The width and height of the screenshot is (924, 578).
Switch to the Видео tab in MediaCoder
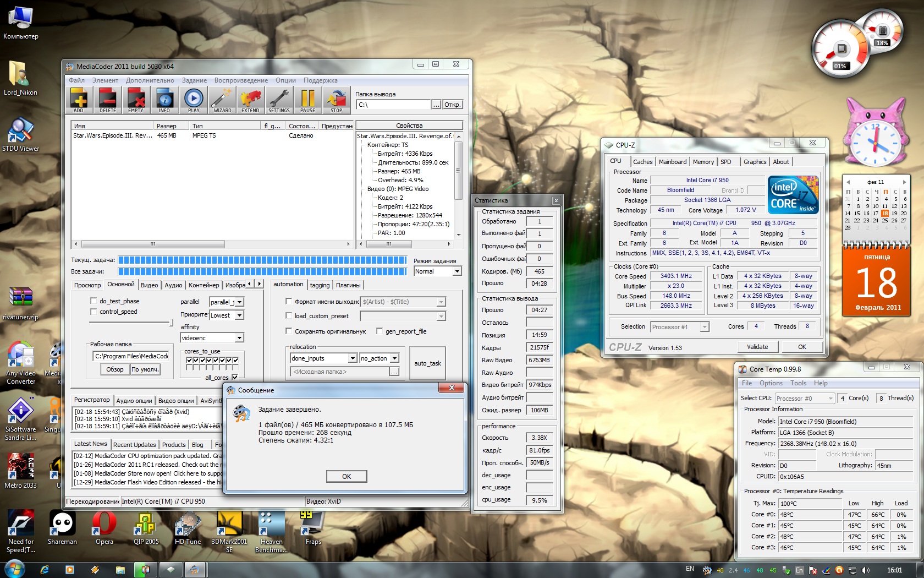coord(149,285)
